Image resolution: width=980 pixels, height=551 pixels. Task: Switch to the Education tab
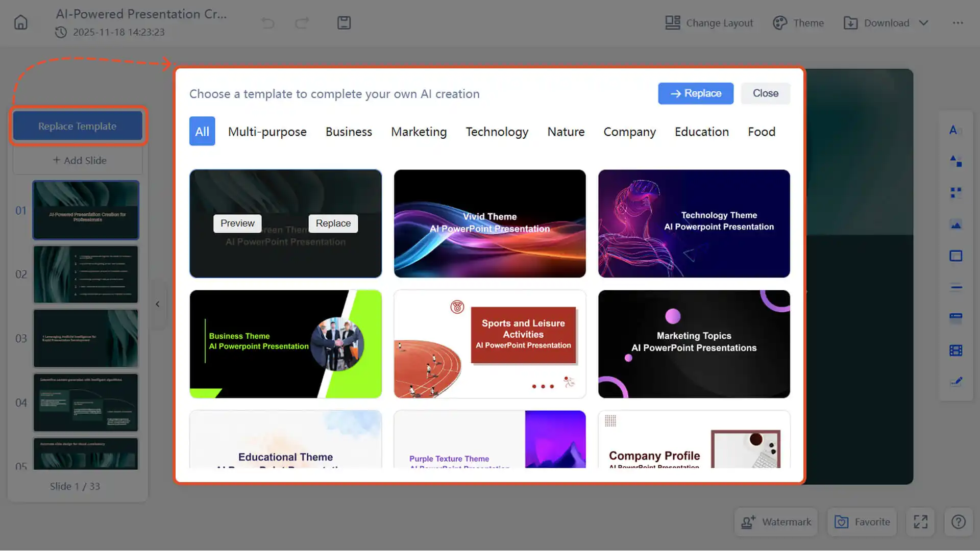[702, 132]
